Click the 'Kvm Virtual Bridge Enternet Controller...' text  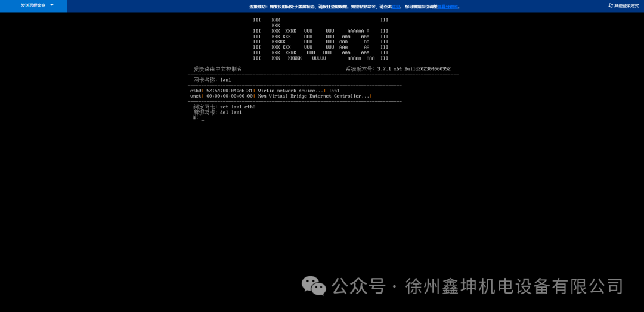point(314,96)
